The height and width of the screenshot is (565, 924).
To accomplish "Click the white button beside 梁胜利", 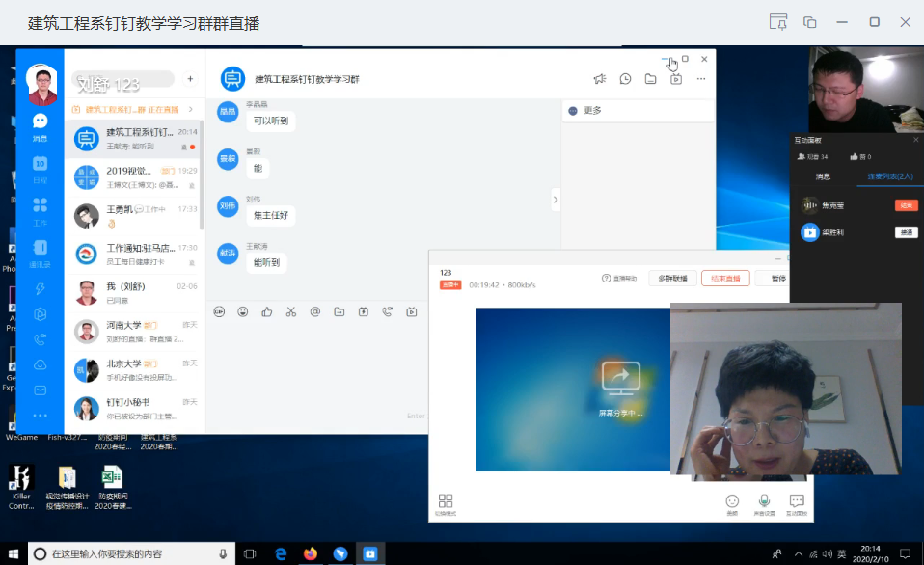I will pyautogui.click(x=907, y=232).
